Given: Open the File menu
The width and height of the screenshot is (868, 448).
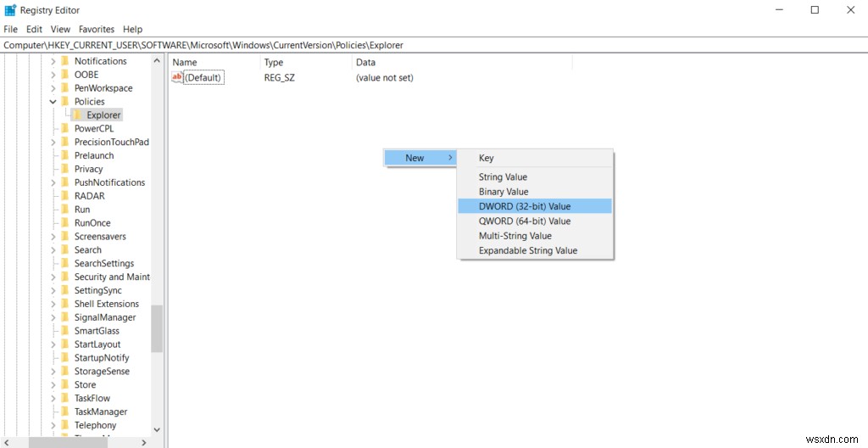Looking at the screenshot, I should click(x=10, y=29).
